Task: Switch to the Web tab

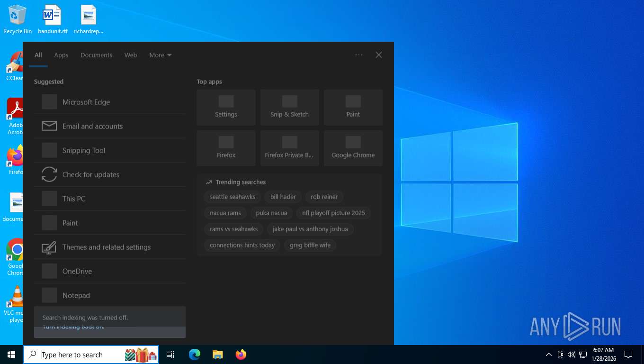Action: point(131,55)
